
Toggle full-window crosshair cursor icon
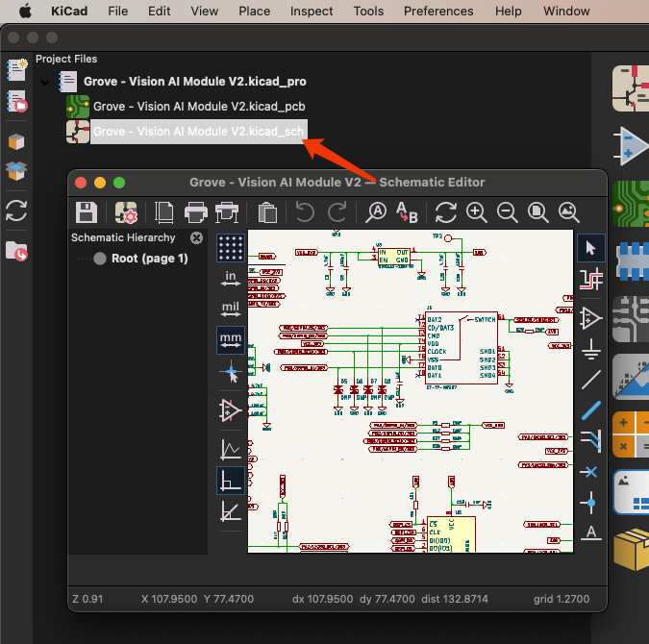231,371
